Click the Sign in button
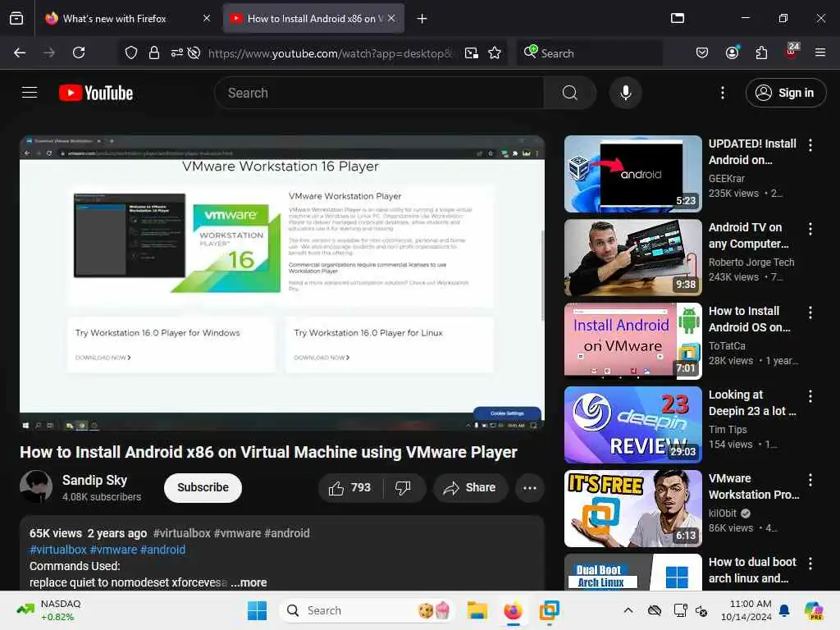Image resolution: width=840 pixels, height=630 pixels. (785, 93)
